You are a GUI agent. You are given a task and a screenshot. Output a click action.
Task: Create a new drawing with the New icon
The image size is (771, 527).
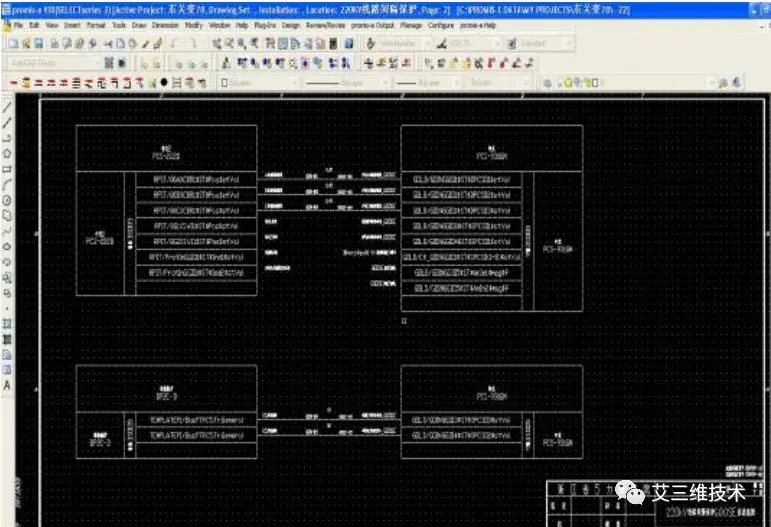(x=13, y=44)
